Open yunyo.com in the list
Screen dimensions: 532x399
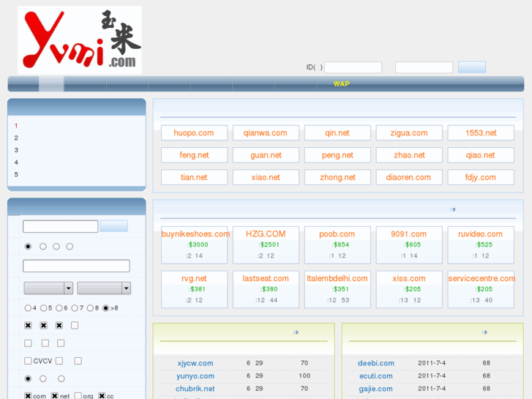(x=195, y=376)
